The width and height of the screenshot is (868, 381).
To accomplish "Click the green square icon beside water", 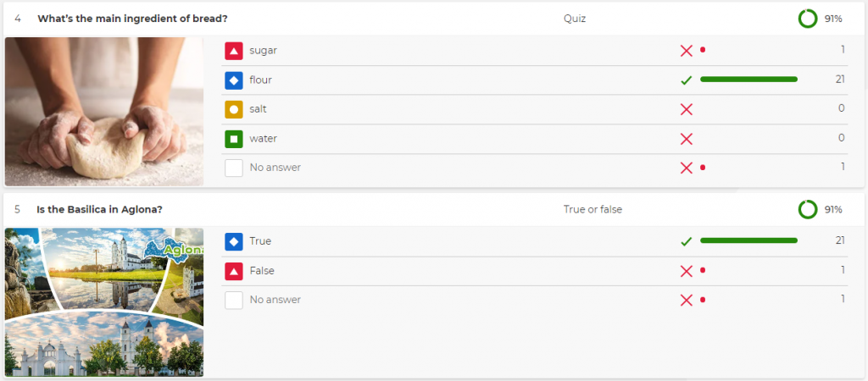I will [234, 139].
